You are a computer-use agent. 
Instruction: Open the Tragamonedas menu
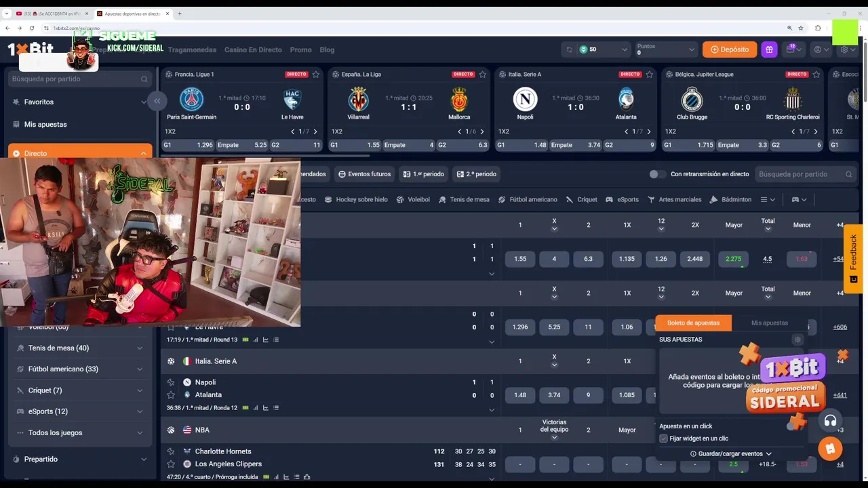click(192, 49)
